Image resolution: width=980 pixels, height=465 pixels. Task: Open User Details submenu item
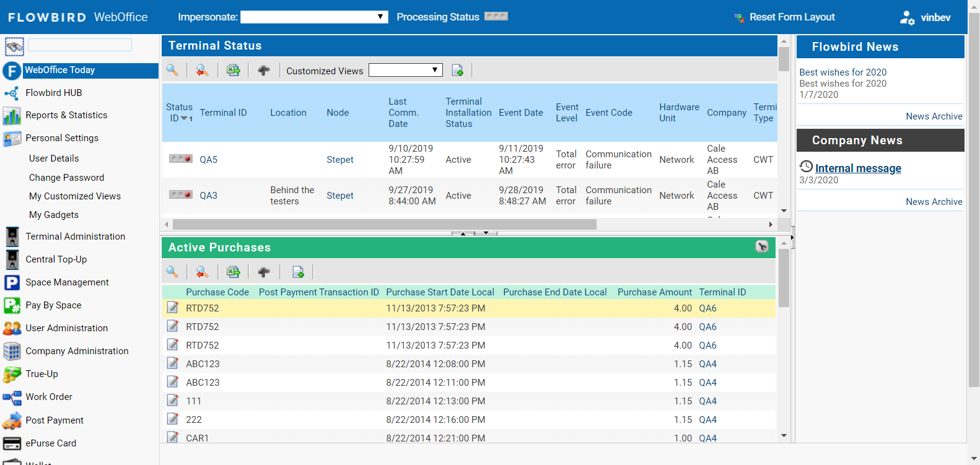tap(54, 159)
